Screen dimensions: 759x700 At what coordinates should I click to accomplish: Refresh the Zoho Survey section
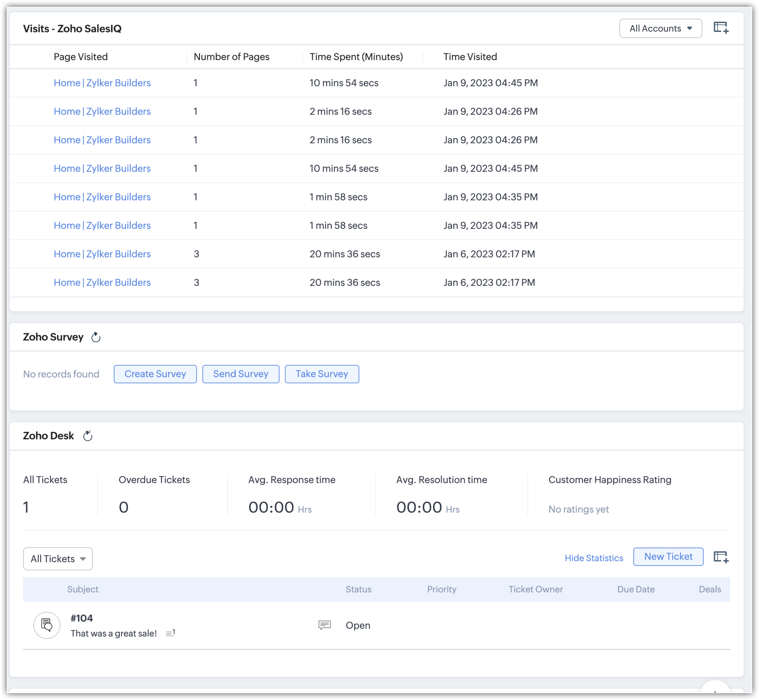tap(96, 337)
